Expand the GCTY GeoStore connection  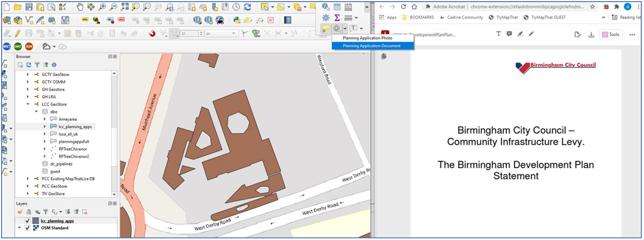tap(27, 74)
